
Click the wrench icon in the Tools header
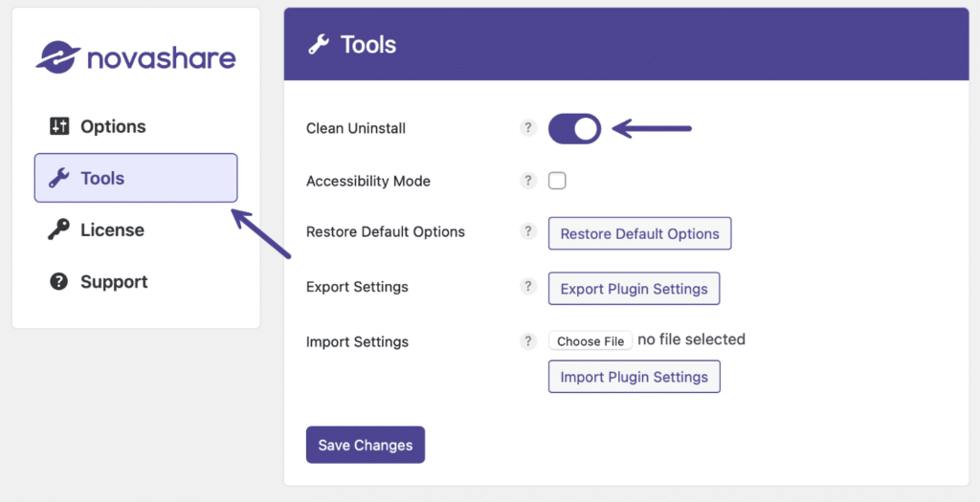tap(319, 44)
